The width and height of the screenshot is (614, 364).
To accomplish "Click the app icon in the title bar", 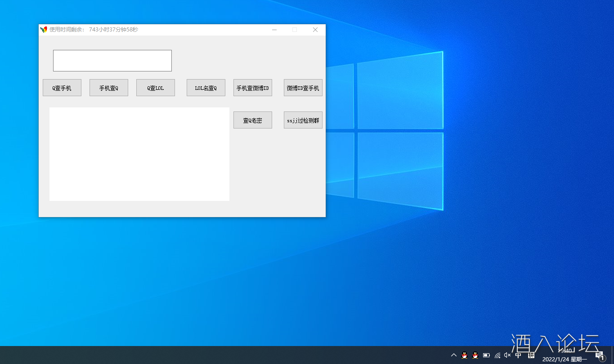I will (x=44, y=30).
